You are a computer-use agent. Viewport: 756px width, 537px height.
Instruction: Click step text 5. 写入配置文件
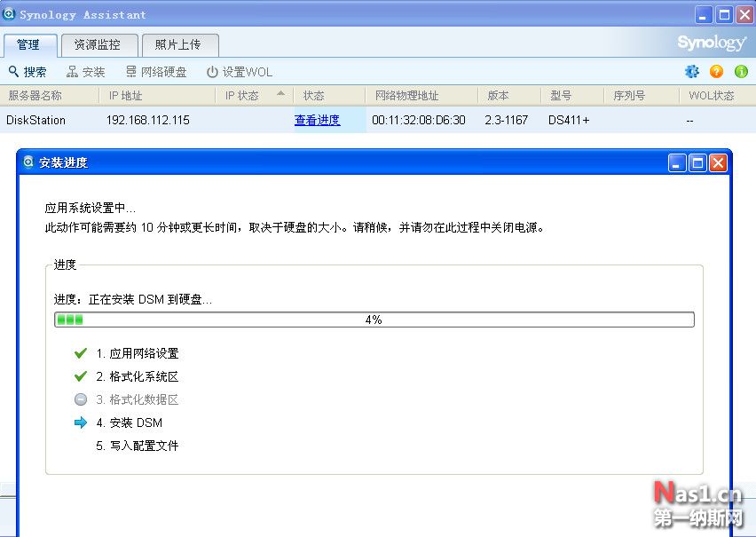(x=138, y=446)
